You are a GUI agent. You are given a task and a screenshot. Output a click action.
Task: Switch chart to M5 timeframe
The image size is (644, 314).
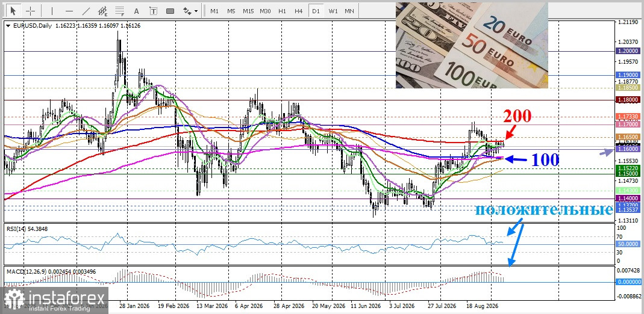[x=231, y=11]
